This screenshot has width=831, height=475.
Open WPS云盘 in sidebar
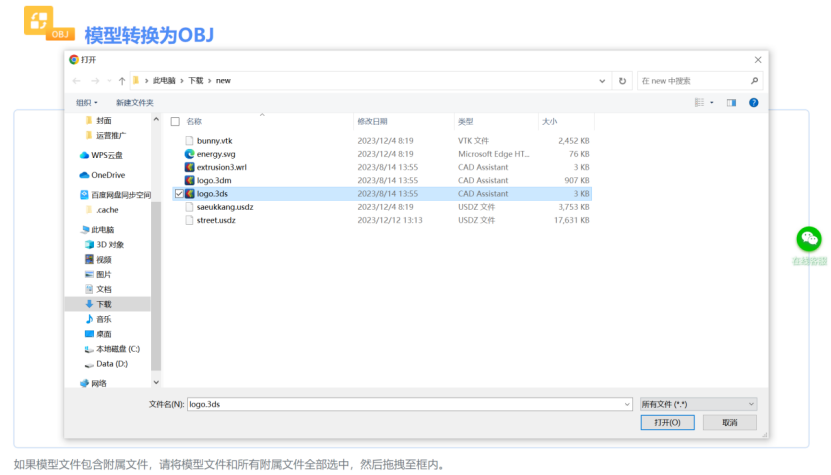(101, 155)
